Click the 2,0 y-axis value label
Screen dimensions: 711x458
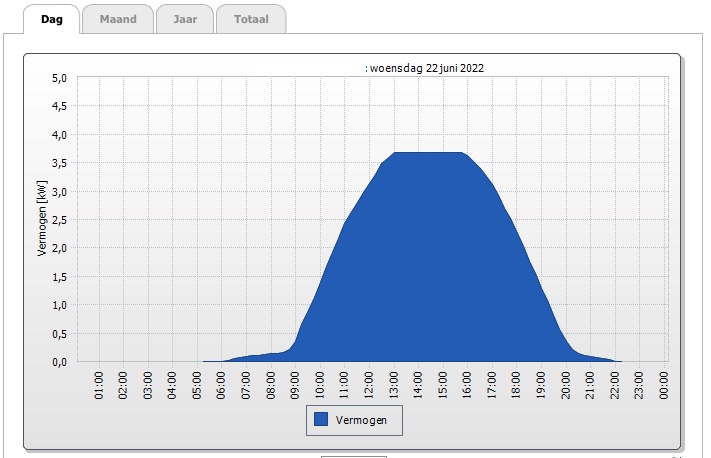click(x=58, y=248)
